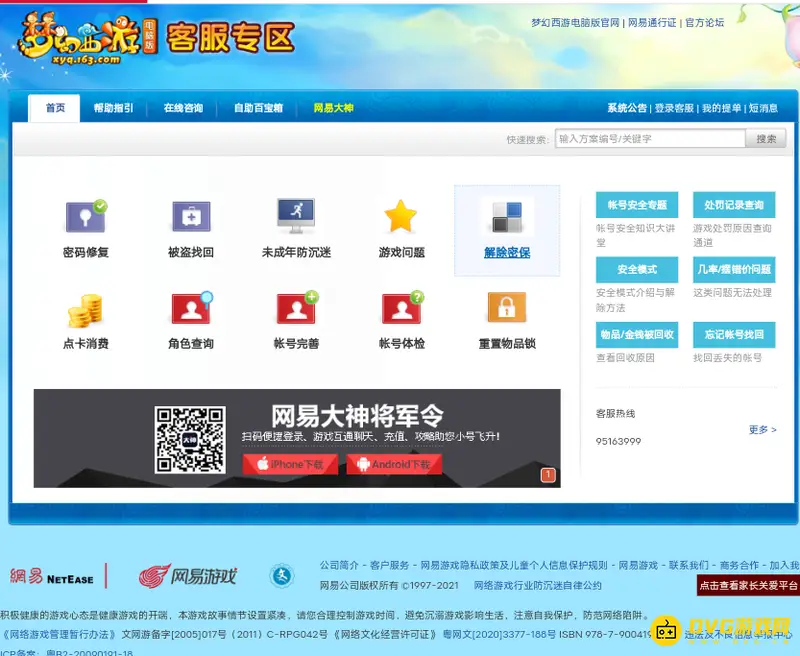The width and height of the screenshot is (800, 656).
Task: Open the 梦幻西游电脑版官网 link
Action: tap(575, 23)
